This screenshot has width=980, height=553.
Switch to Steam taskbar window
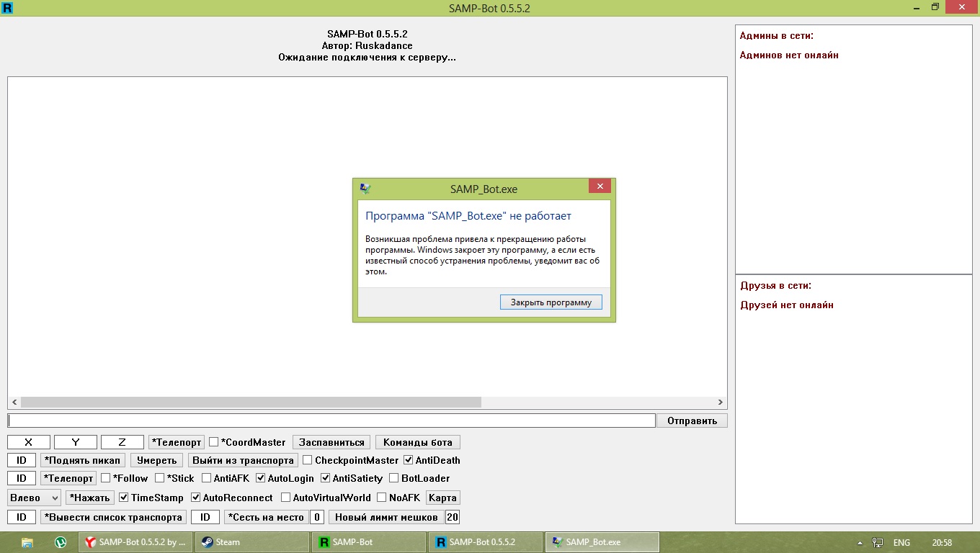252,542
